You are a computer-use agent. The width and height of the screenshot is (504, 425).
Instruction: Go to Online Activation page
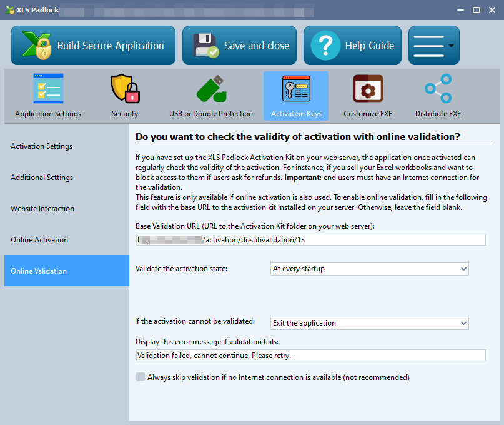67,239
